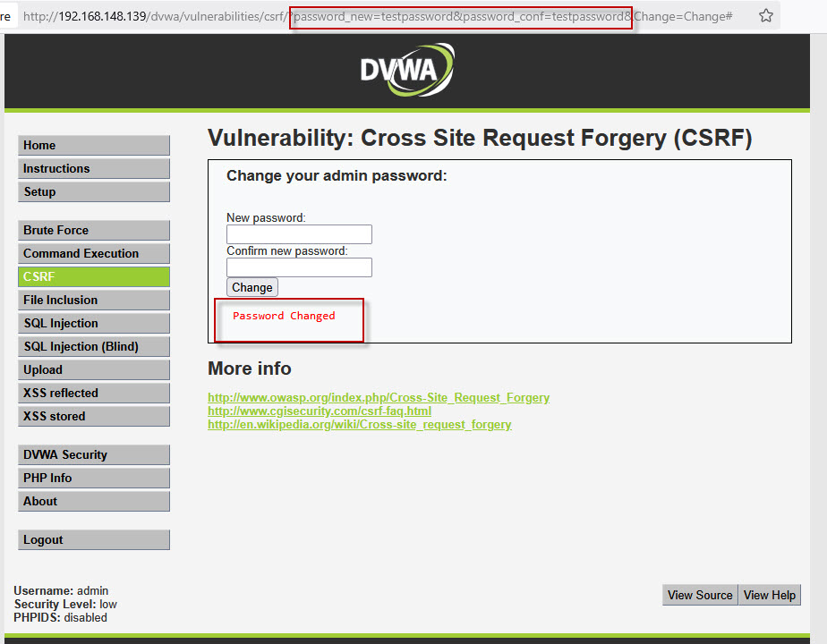The height and width of the screenshot is (644, 827).
Task: Click the 'Username: admin' status text
Action: [x=61, y=590]
